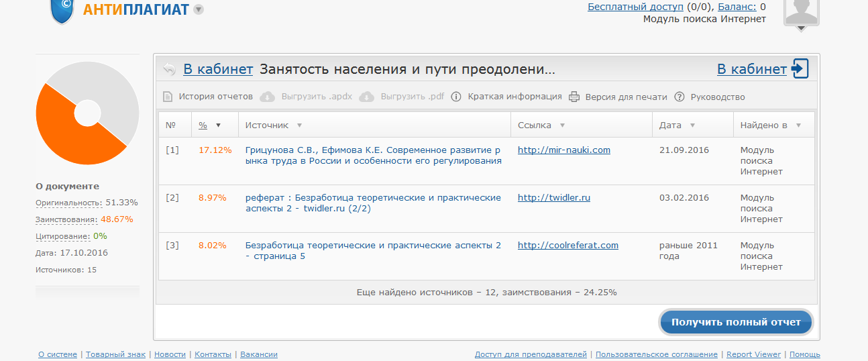The width and height of the screenshot is (868, 361).
Task: Click the Выгрузить .pdf cloud icon
Action: pos(366,97)
